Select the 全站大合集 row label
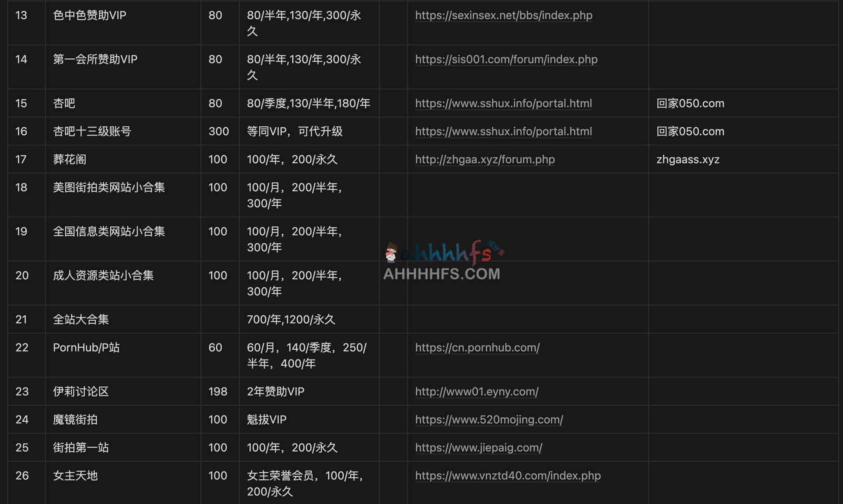The height and width of the screenshot is (504, 843). click(81, 319)
